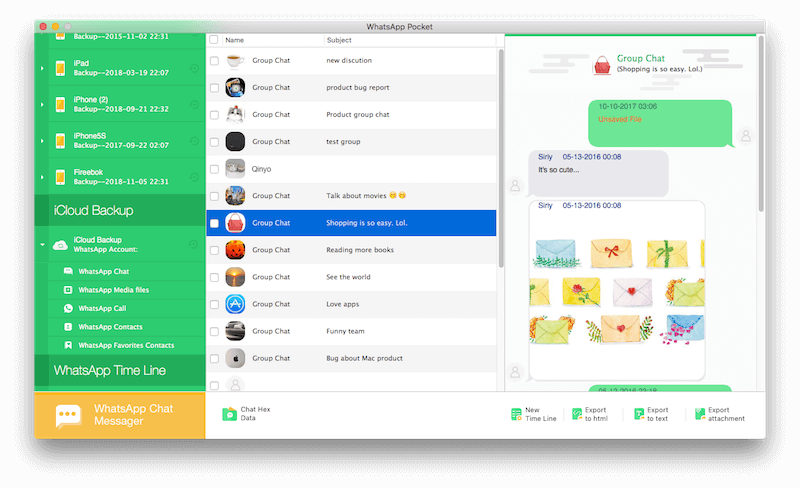Click the iPad backup phone icon
Image resolution: width=800 pixels, height=488 pixels.
[x=60, y=68]
